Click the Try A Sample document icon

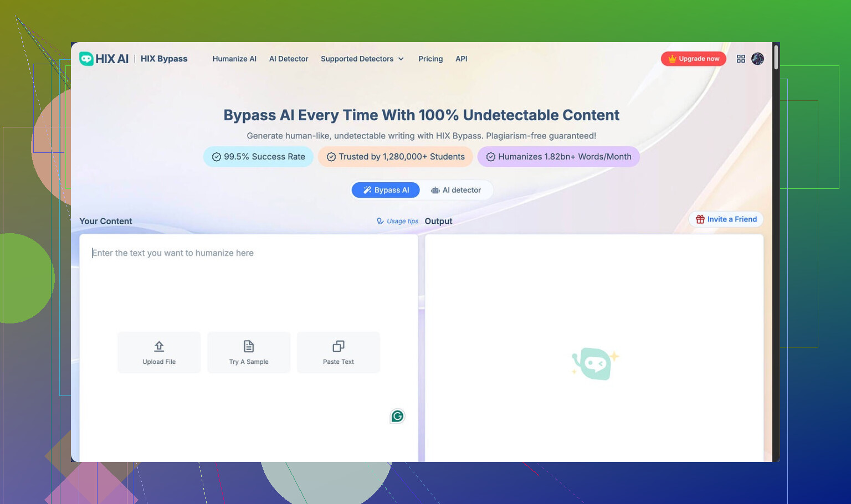pyautogui.click(x=249, y=347)
